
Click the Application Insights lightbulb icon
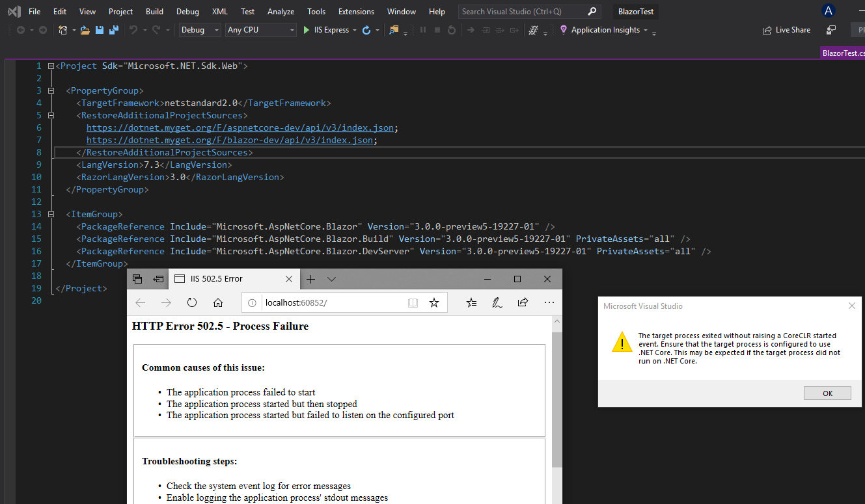pos(564,30)
